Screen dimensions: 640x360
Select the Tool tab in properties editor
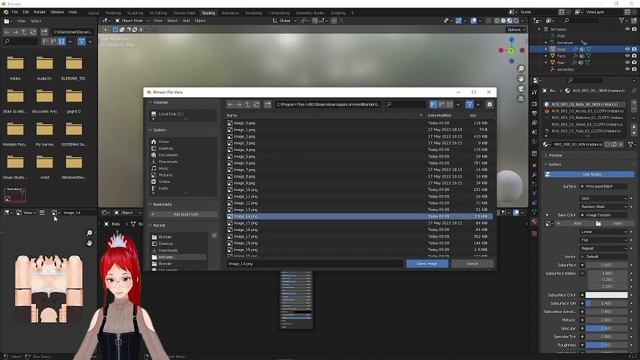[x=534, y=93]
